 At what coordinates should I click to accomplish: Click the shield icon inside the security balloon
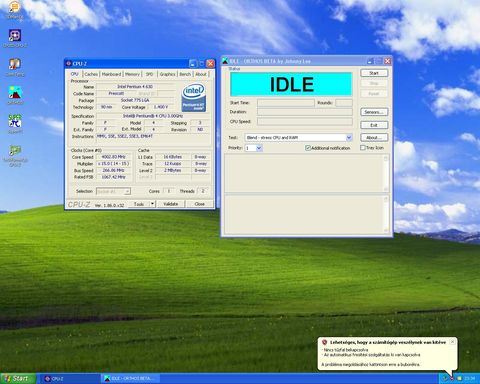(x=324, y=342)
